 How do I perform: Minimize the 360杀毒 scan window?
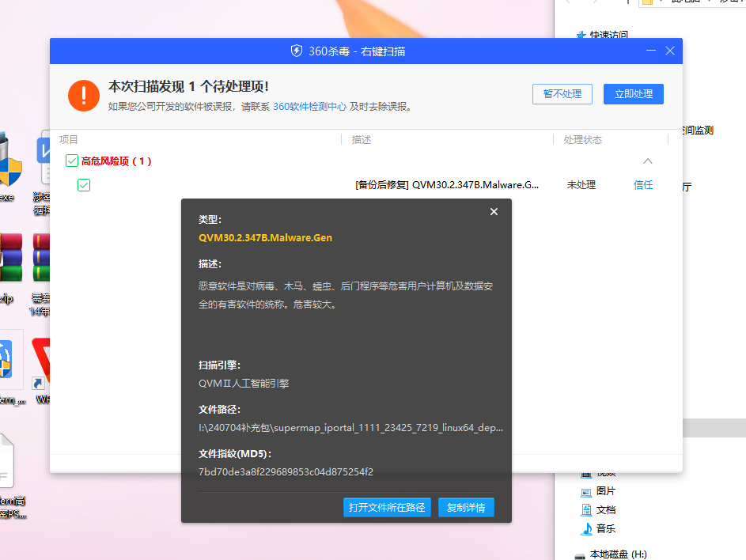tap(650, 51)
